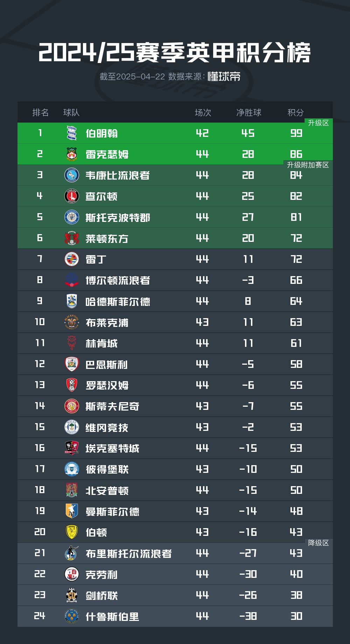The width and height of the screenshot is (350, 644).
Task: Click the 净胜球 column header
Action: point(249,112)
